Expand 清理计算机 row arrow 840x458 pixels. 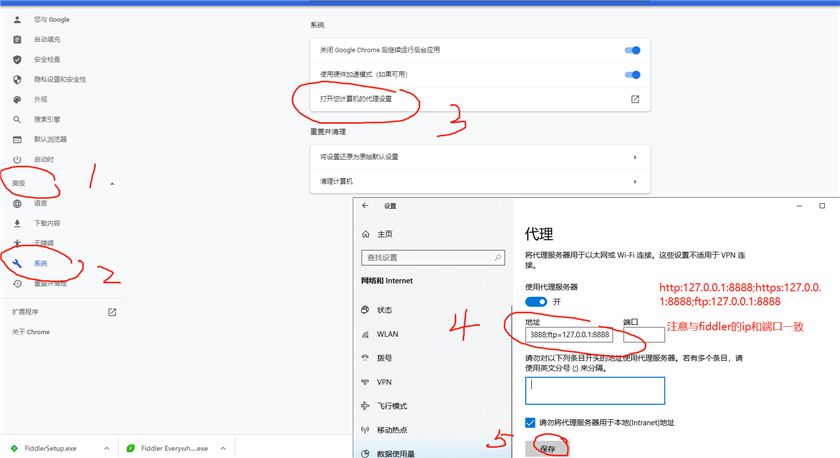coord(635,182)
